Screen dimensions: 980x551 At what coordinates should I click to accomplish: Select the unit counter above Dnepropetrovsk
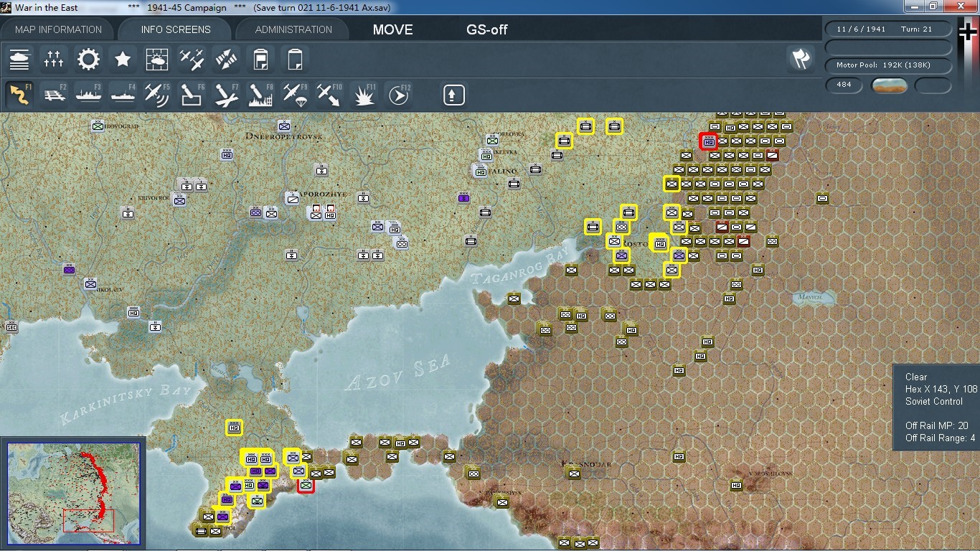click(284, 126)
